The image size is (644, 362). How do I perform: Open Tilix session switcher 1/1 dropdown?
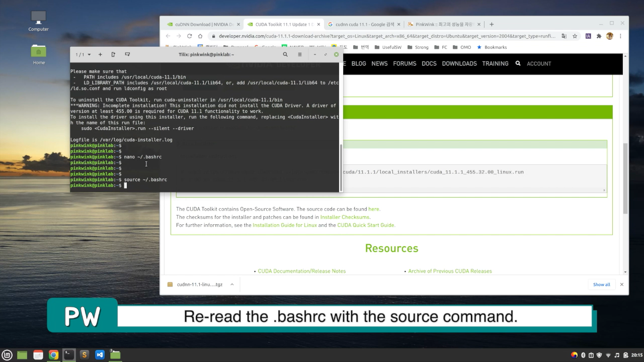click(84, 54)
